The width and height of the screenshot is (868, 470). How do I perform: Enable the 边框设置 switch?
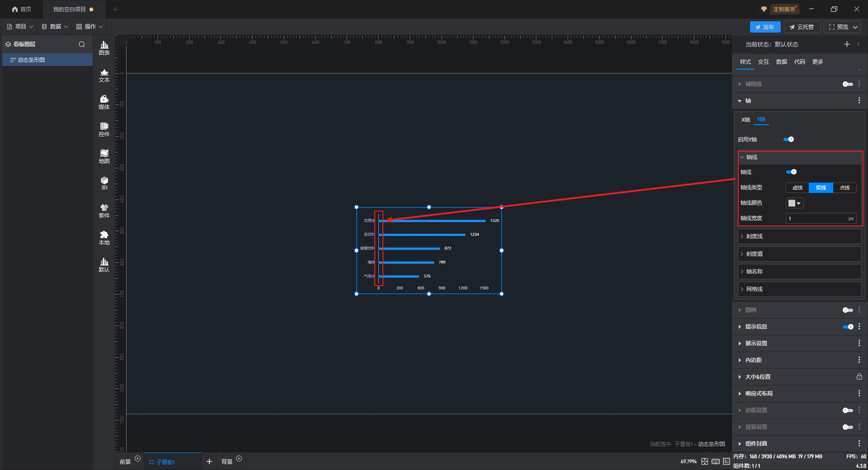(848, 410)
